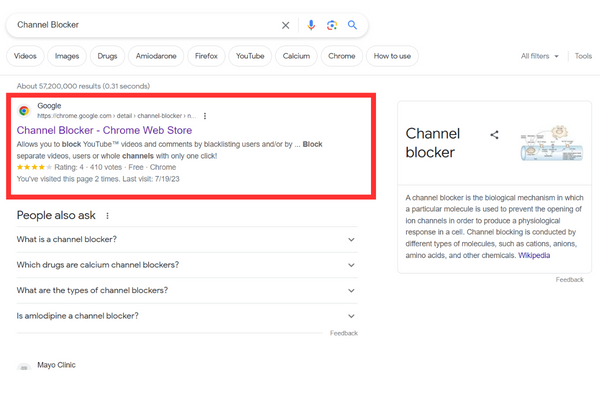Expand What are the types of channel blockers?
Screen dimensions: 600x400
pyautogui.click(x=187, y=291)
